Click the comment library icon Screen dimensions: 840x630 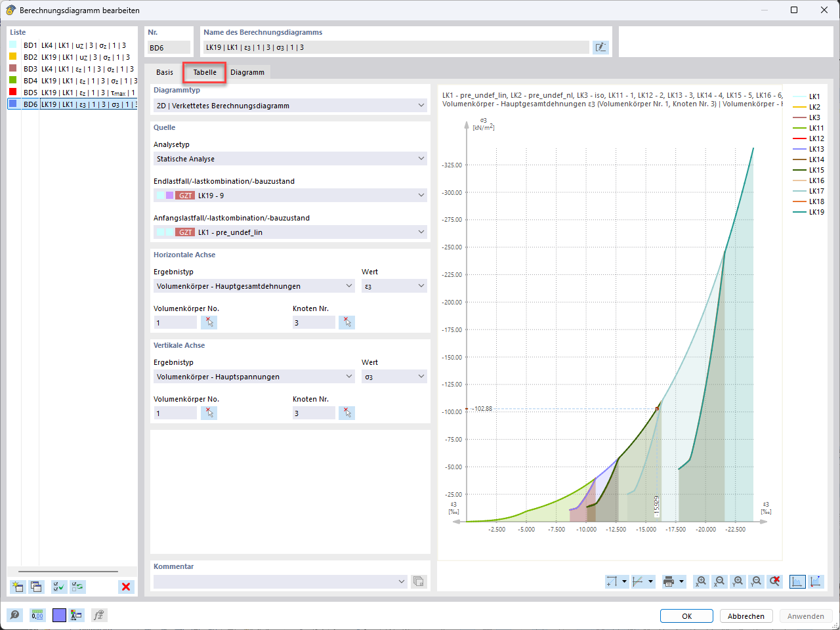(418, 581)
